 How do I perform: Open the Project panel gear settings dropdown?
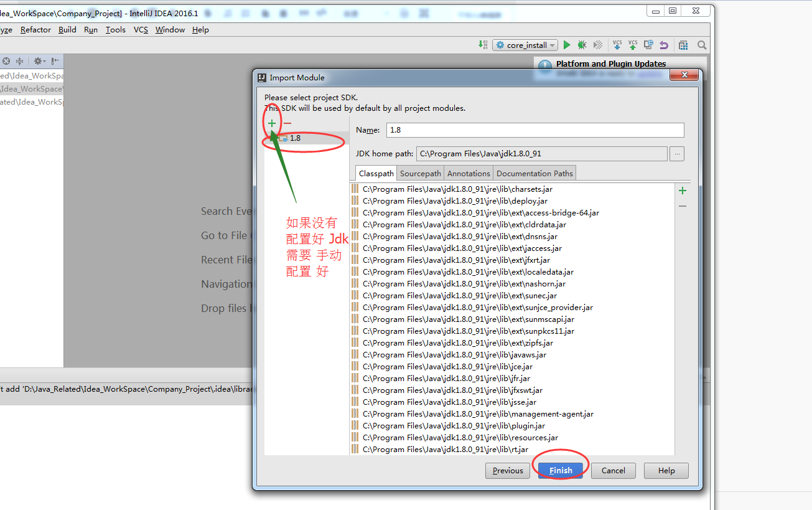tap(39, 61)
